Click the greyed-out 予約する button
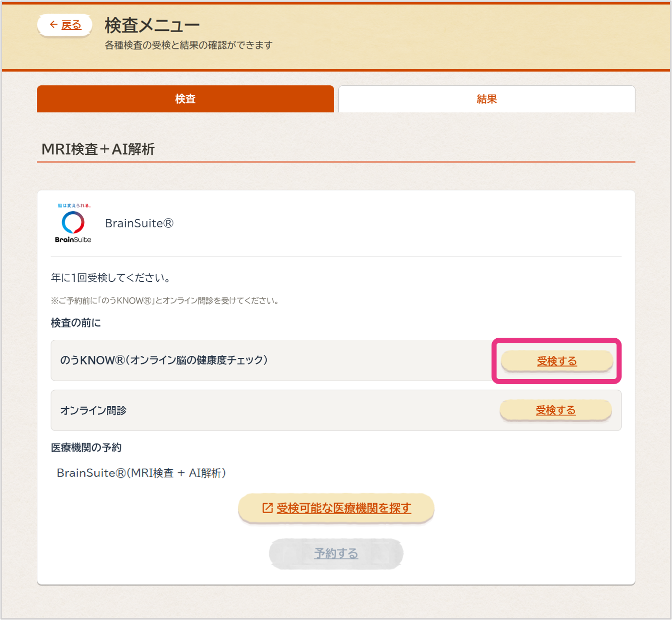This screenshot has width=672, height=620. (336, 553)
